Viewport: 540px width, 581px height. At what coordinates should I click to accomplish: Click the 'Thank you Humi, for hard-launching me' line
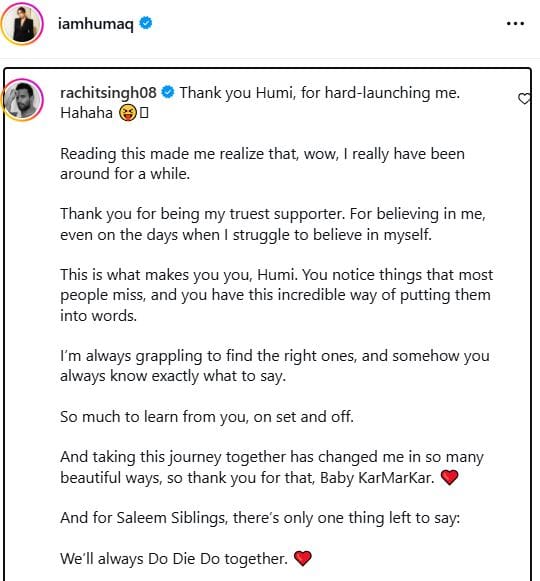(320, 93)
